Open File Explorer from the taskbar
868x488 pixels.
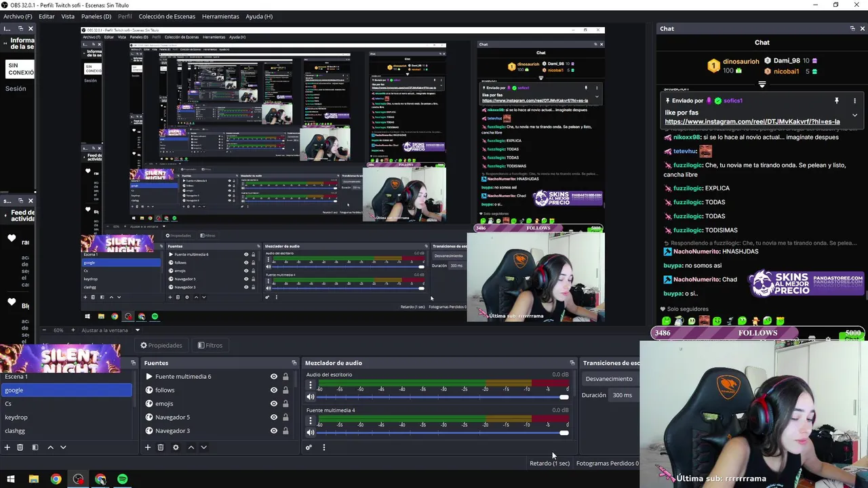pyautogui.click(x=33, y=479)
